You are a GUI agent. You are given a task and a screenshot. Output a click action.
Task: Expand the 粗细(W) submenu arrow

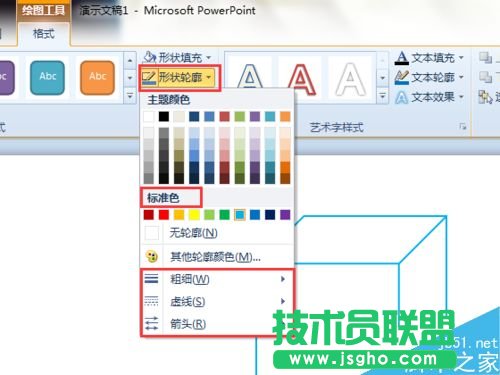point(283,279)
